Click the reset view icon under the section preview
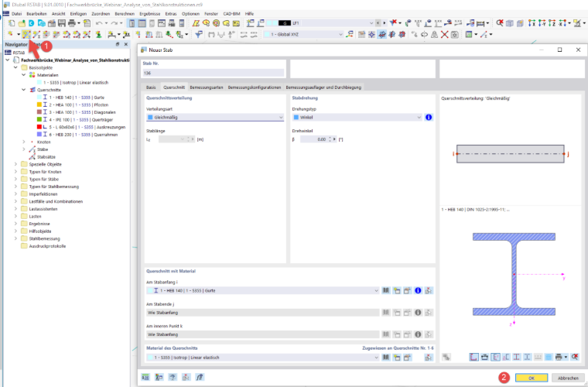This screenshot has height=387, width=588. 575,357
